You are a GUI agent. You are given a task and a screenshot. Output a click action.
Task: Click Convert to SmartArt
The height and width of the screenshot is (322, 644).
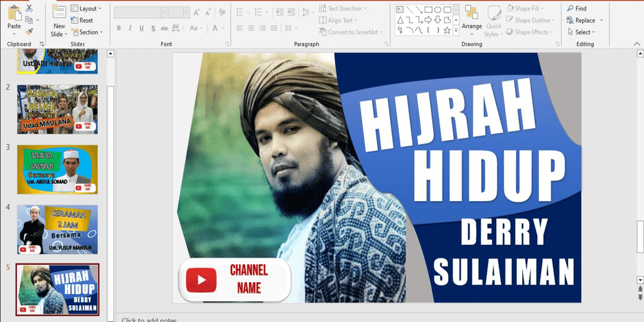(x=351, y=32)
